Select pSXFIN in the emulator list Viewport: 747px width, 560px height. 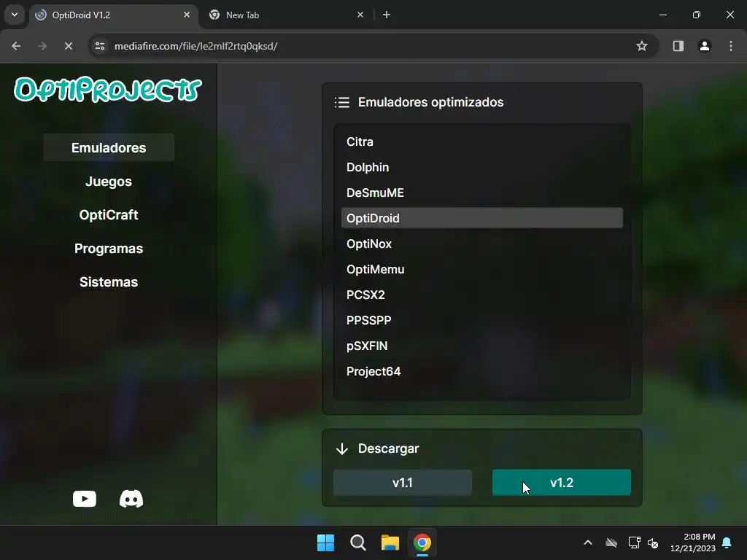coord(482,346)
